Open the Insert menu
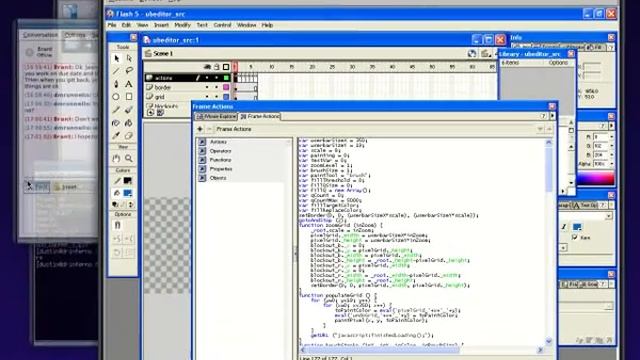640x360 pixels. point(161,25)
